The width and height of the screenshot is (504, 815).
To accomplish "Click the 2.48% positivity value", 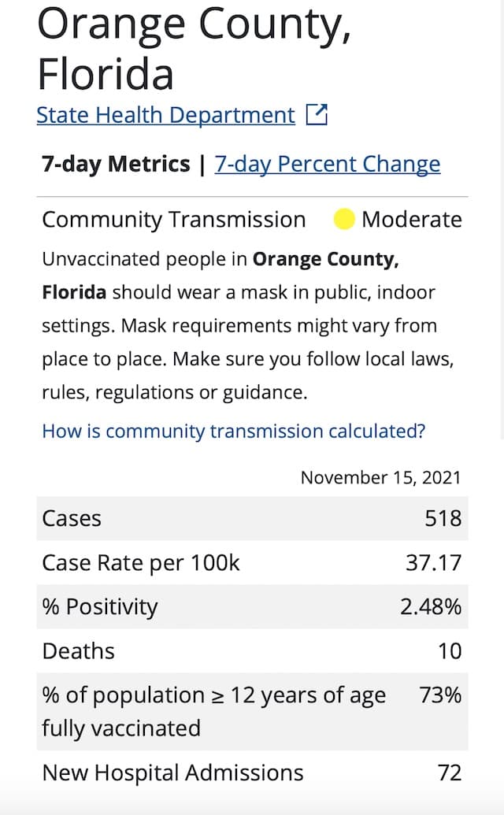I will point(431,606).
